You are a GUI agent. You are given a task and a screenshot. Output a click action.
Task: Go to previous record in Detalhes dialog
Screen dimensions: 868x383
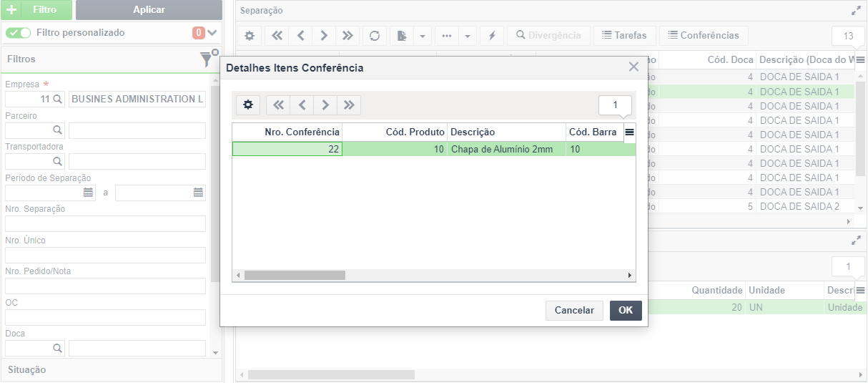point(302,105)
